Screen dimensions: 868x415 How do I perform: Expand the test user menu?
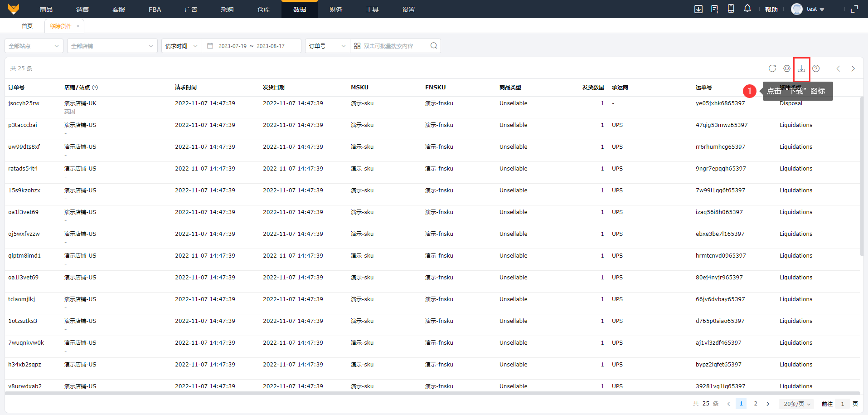coord(815,9)
